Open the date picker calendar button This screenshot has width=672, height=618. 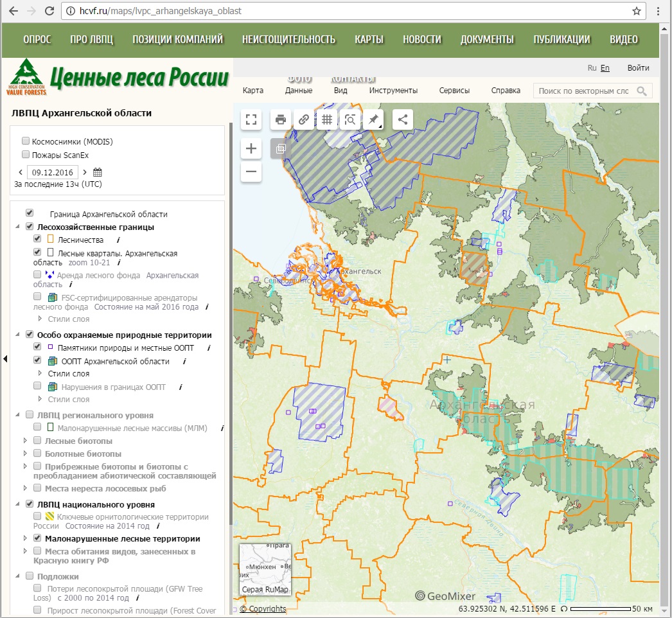pyautogui.click(x=97, y=172)
